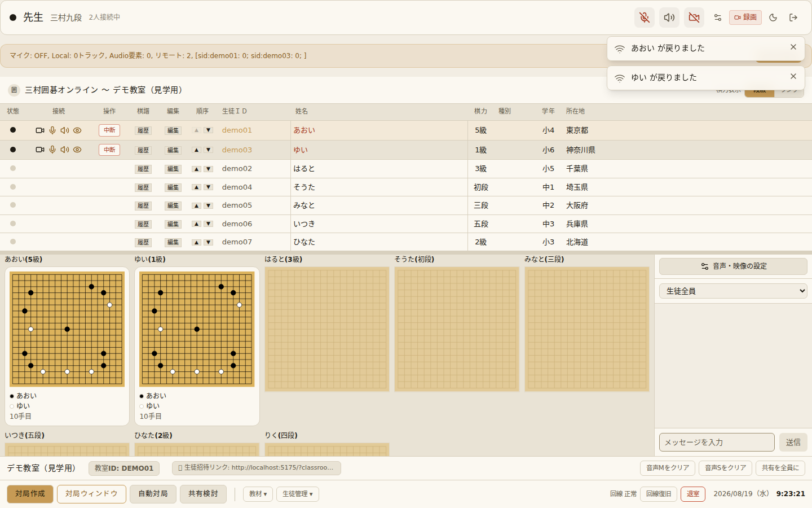
Task: Click the 送信 send button
Action: pos(793,443)
